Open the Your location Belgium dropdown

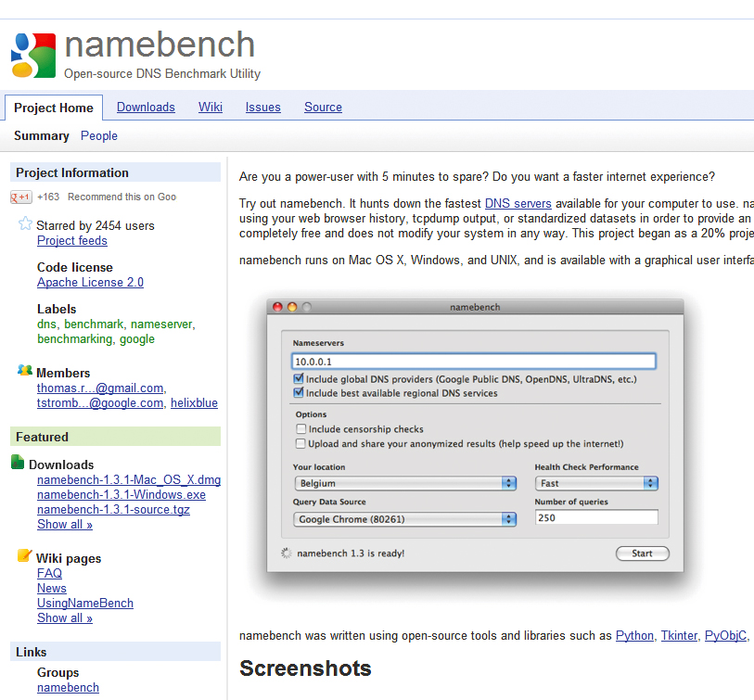coord(405,483)
